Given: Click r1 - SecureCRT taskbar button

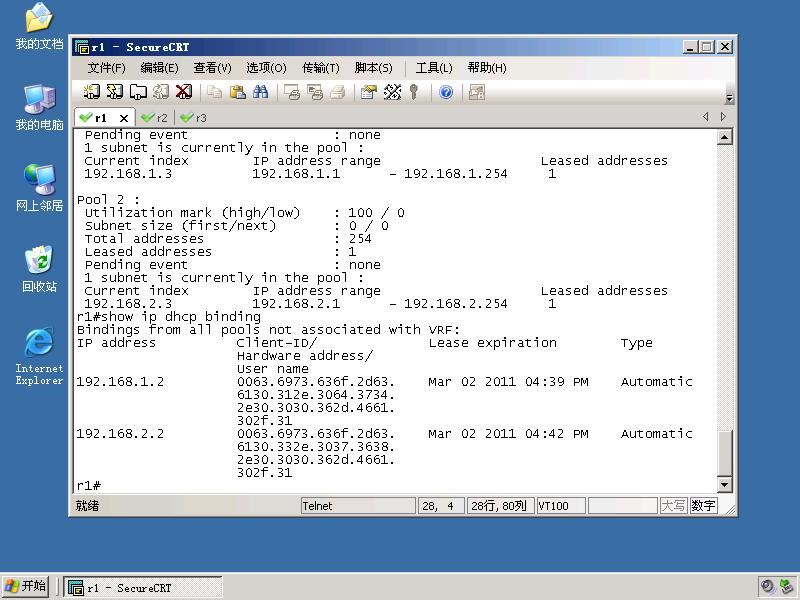Looking at the screenshot, I should [143, 588].
